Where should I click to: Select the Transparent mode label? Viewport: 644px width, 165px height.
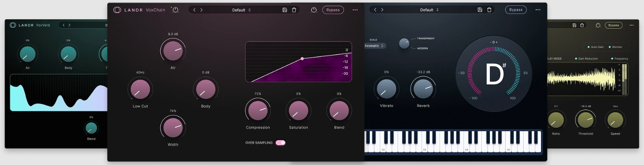[x=426, y=39]
